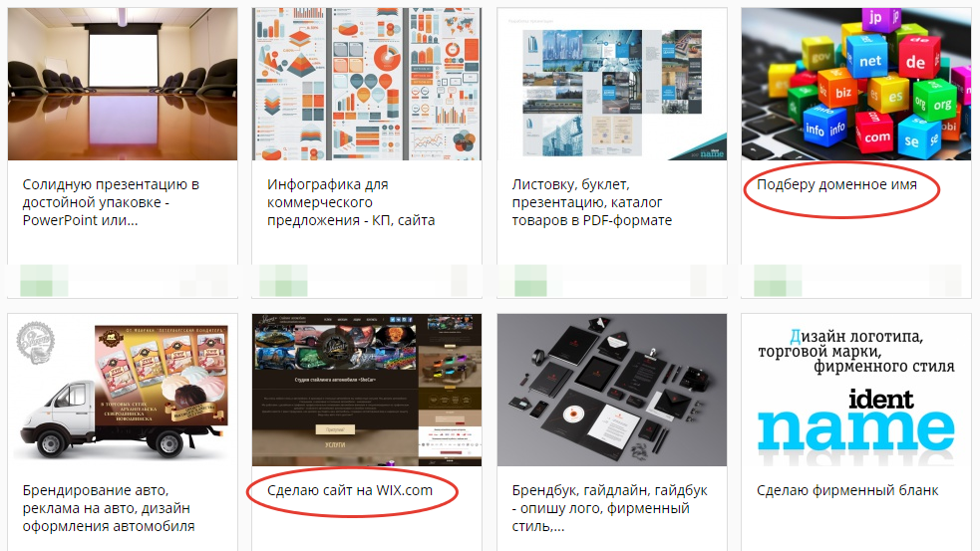Click green blurred badge under presentation card
The width and height of the screenshot is (980, 551).
pyautogui.click(x=44, y=281)
